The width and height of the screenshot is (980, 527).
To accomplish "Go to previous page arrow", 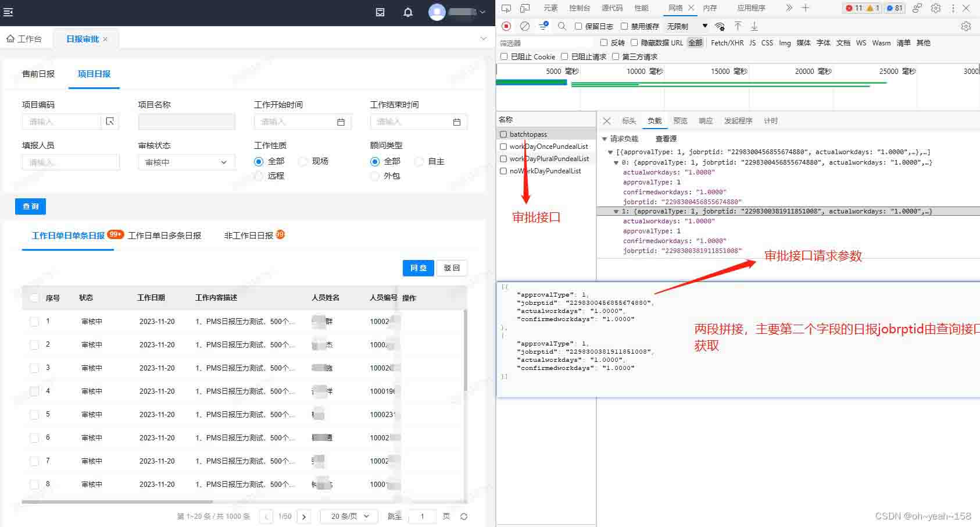I will click(x=266, y=517).
